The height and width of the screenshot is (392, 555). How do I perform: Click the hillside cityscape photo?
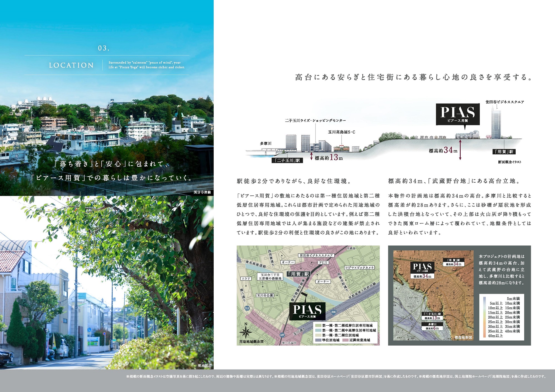[x=107, y=98]
